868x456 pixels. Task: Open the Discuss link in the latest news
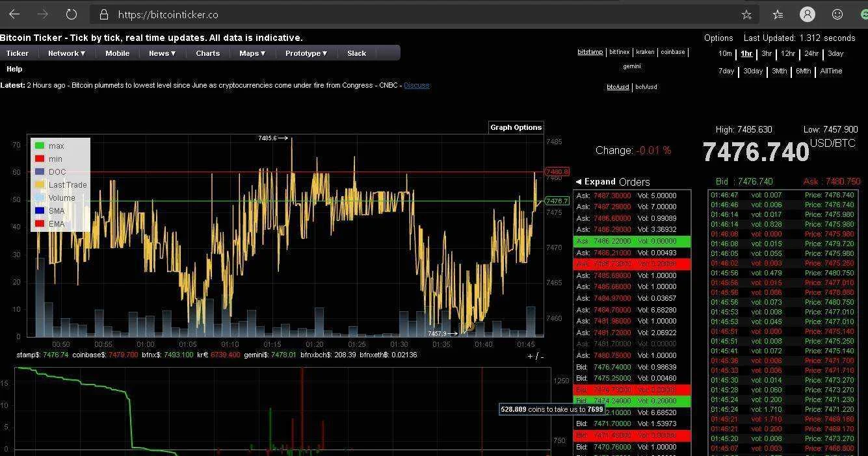pyautogui.click(x=417, y=85)
